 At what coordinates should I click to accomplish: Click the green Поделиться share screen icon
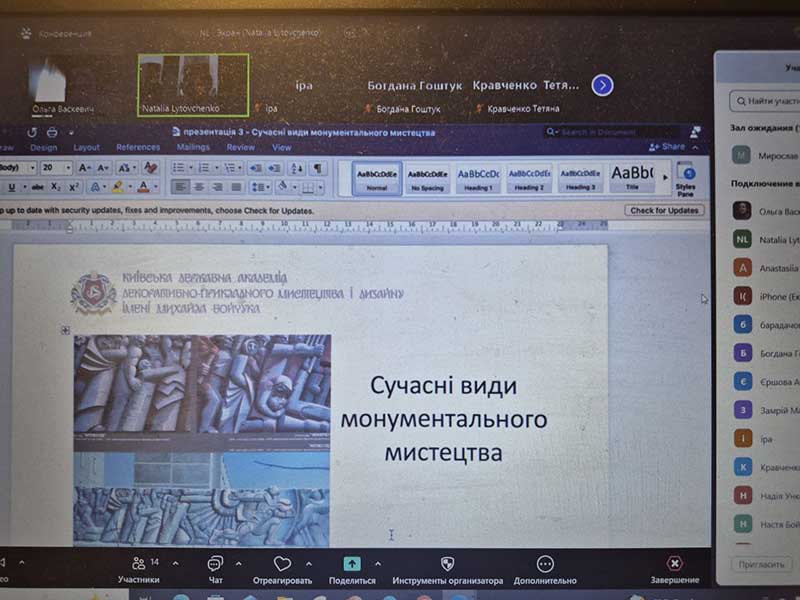352,564
